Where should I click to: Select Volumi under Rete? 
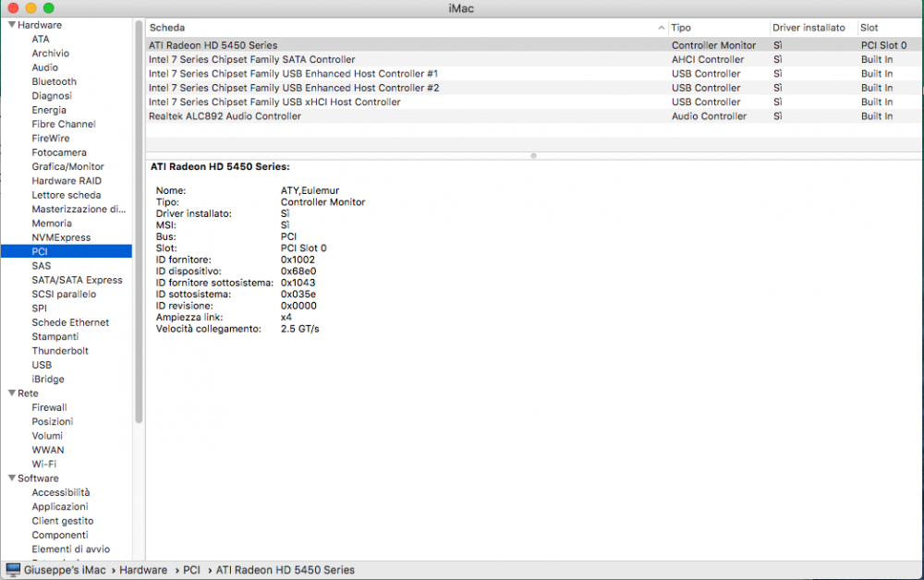[x=47, y=435]
